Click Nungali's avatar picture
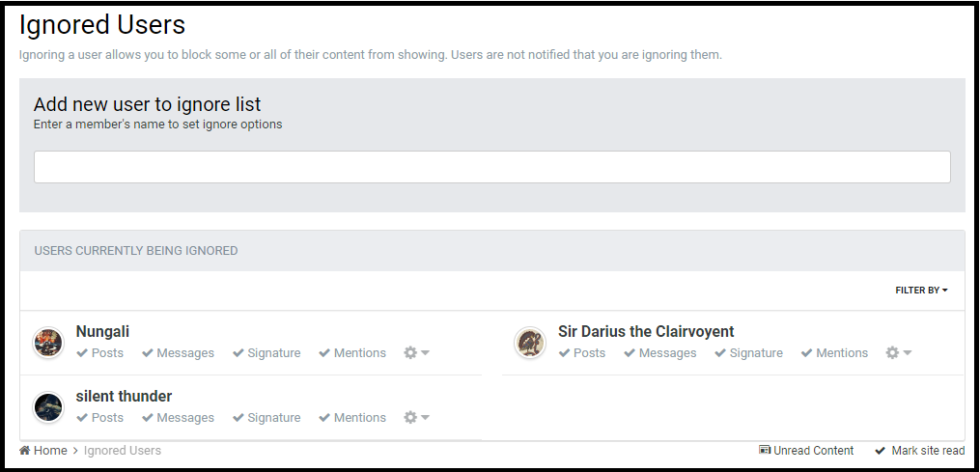 [x=48, y=342]
